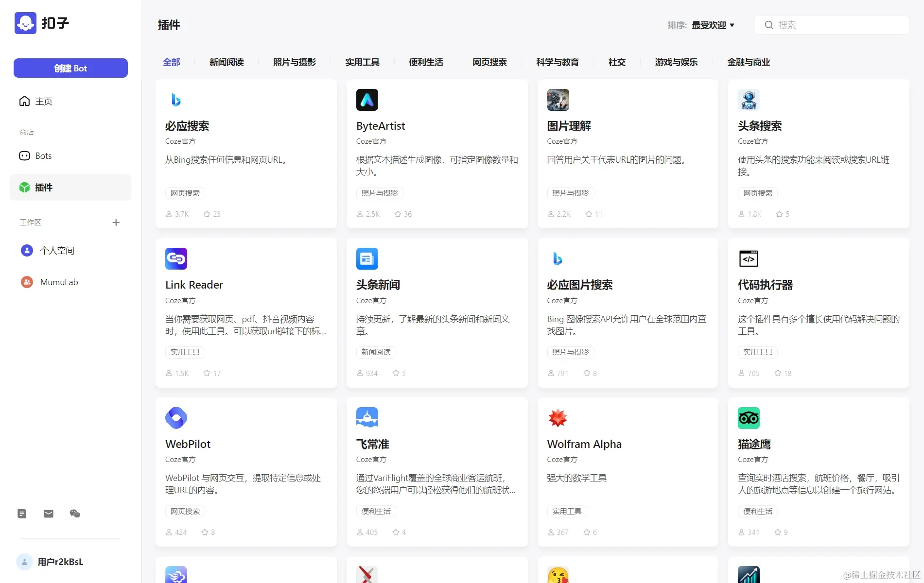Click the star icon on 必应搜索 card

click(207, 214)
